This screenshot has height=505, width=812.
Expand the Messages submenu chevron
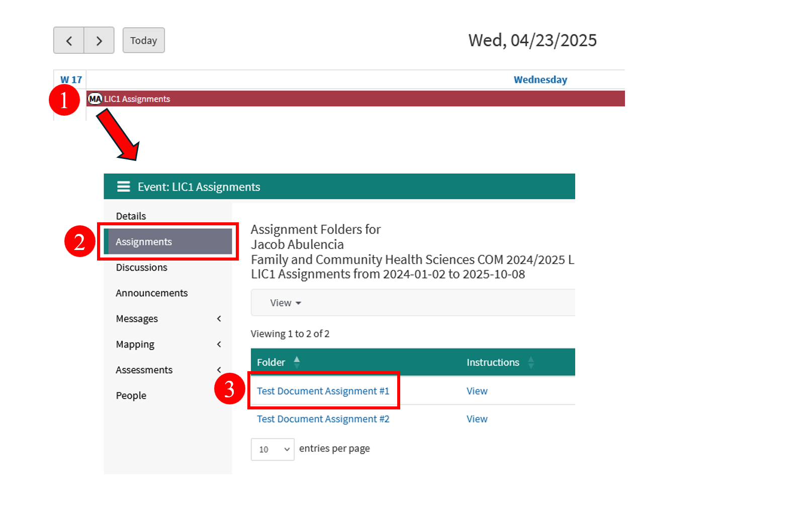[x=219, y=318]
